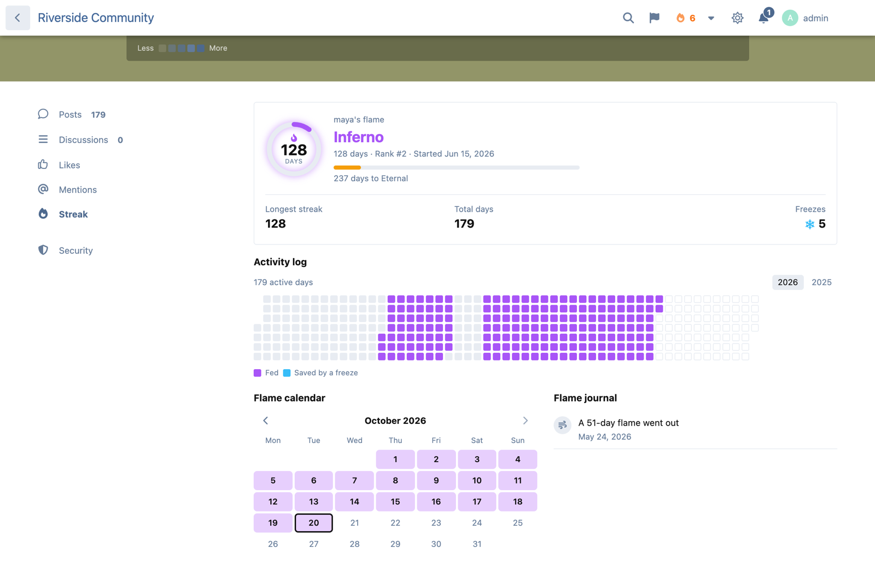Switch activity log to 2025
Viewport: 875px width, 588px height.
(821, 282)
